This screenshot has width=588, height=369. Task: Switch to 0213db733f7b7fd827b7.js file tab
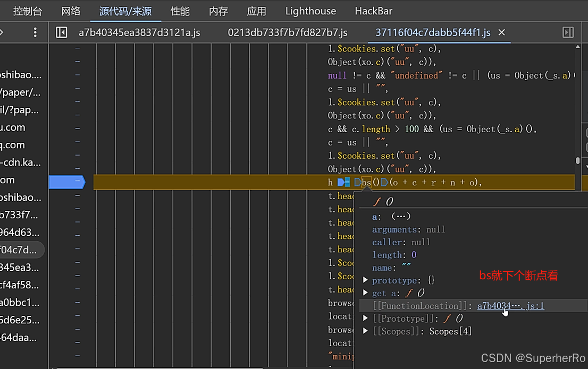click(x=288, y=32)
